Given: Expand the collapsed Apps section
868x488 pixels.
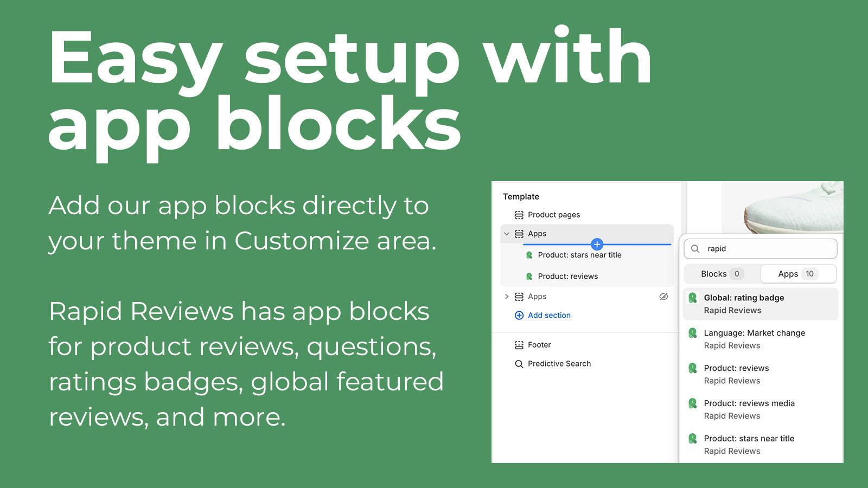Looking at the screenshot, I should point(507,297).
